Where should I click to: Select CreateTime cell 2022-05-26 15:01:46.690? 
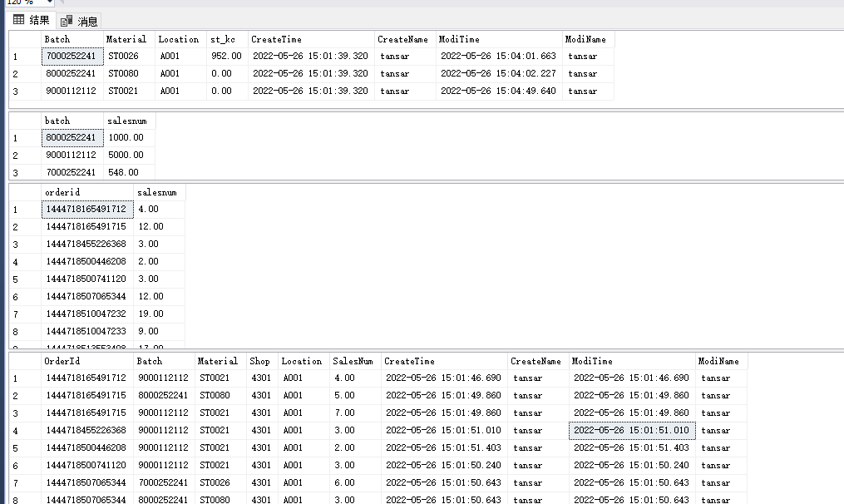(x=444, y=378)
